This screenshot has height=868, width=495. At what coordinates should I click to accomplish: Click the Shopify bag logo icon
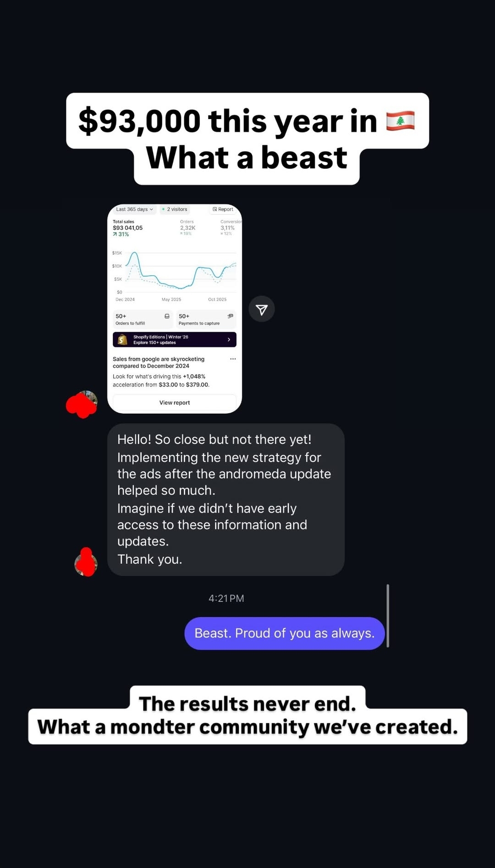[122, 339]
